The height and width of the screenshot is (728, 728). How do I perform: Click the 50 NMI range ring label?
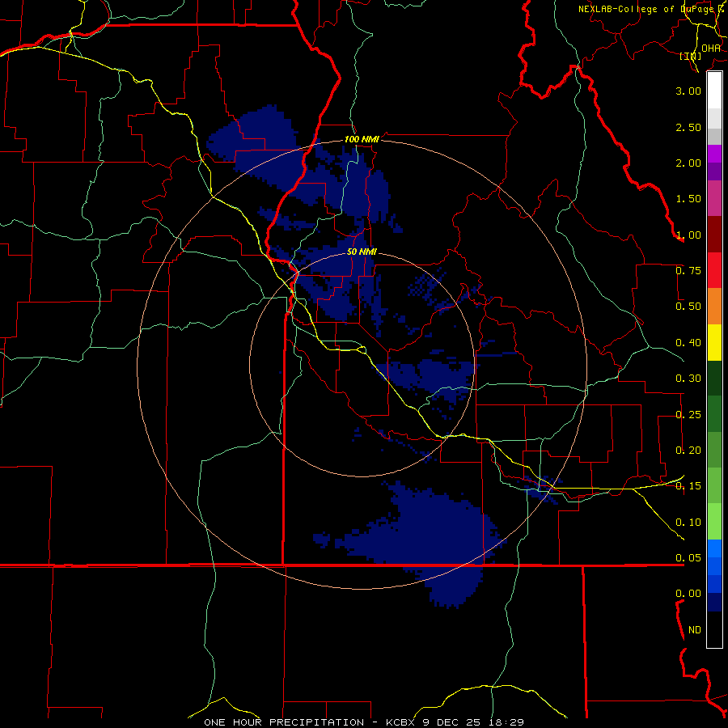[362, 252]
